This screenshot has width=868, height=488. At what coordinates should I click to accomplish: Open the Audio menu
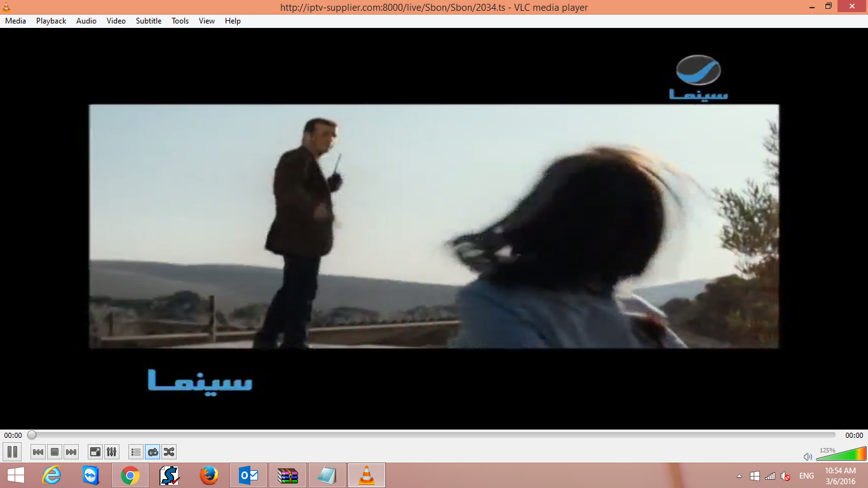[86, 21]
